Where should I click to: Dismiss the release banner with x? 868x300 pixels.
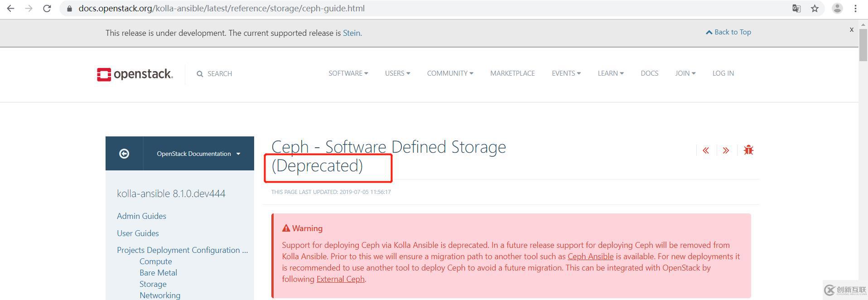(x=852, y=29)
